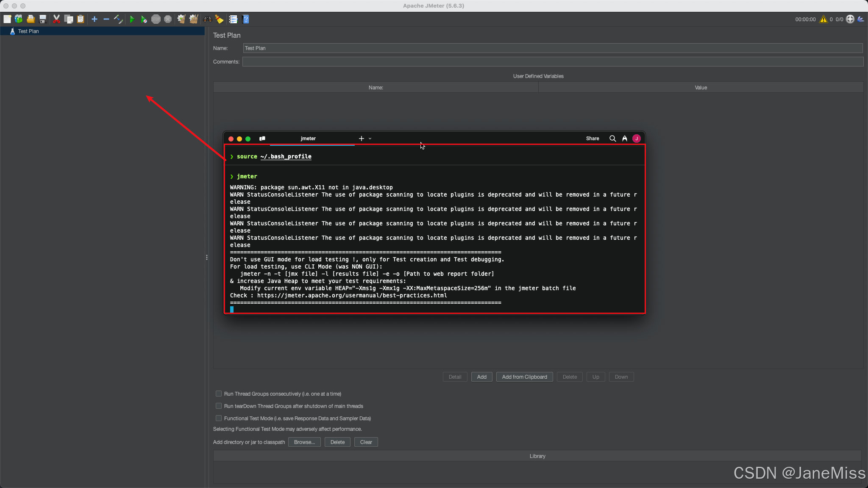
Task: Cut selected element with scissors icon
Action: (x=56, y=19)
